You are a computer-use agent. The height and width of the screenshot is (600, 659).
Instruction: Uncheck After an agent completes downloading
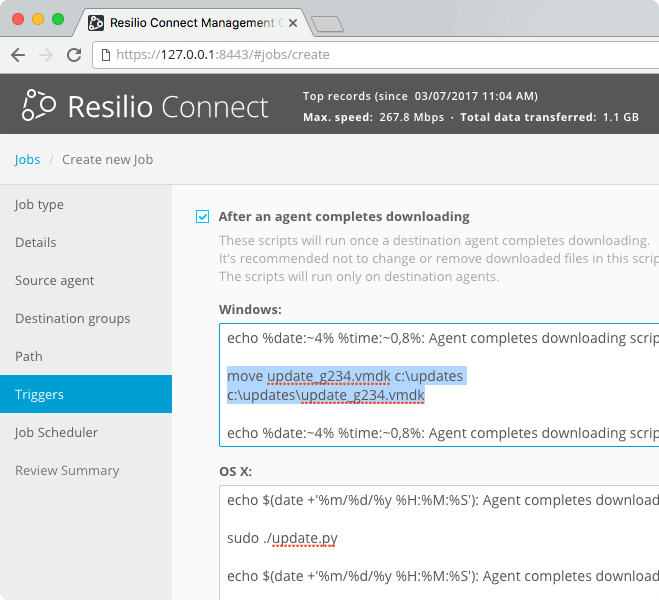tap(203, 217)
